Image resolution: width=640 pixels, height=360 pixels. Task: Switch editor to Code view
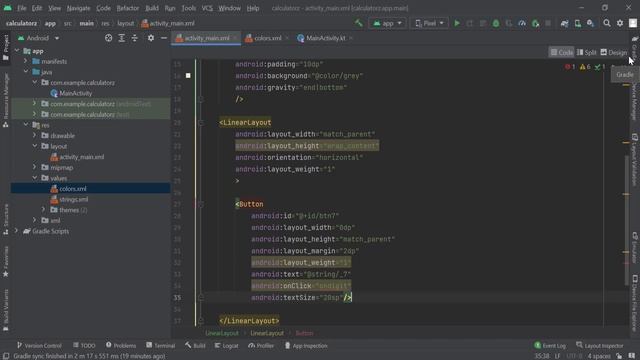tap(561, 52)
